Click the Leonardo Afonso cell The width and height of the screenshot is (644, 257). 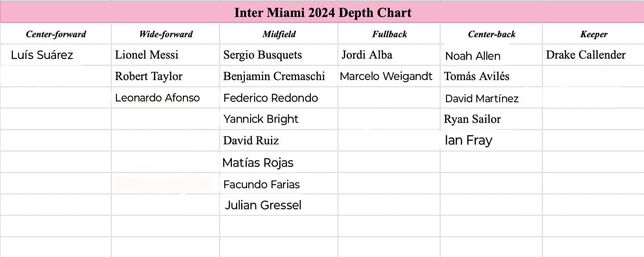tap(166, 98)
